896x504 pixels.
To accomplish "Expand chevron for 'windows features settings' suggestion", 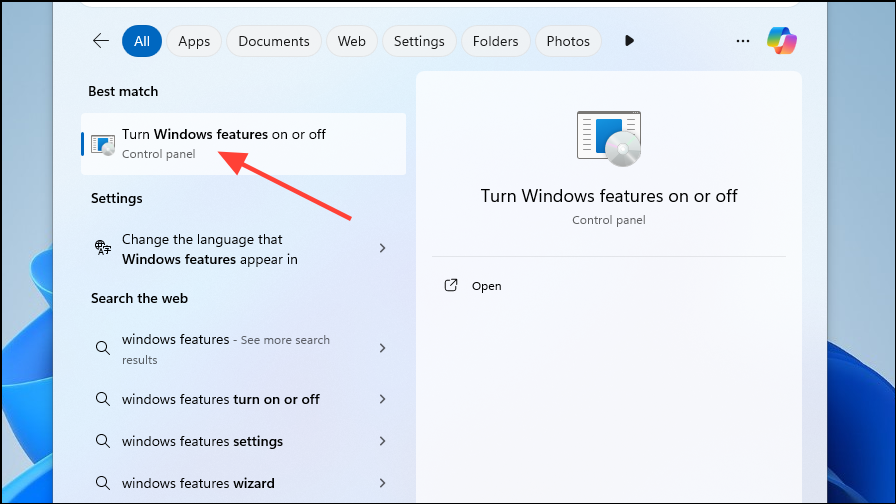I will (x=382, y=441).
